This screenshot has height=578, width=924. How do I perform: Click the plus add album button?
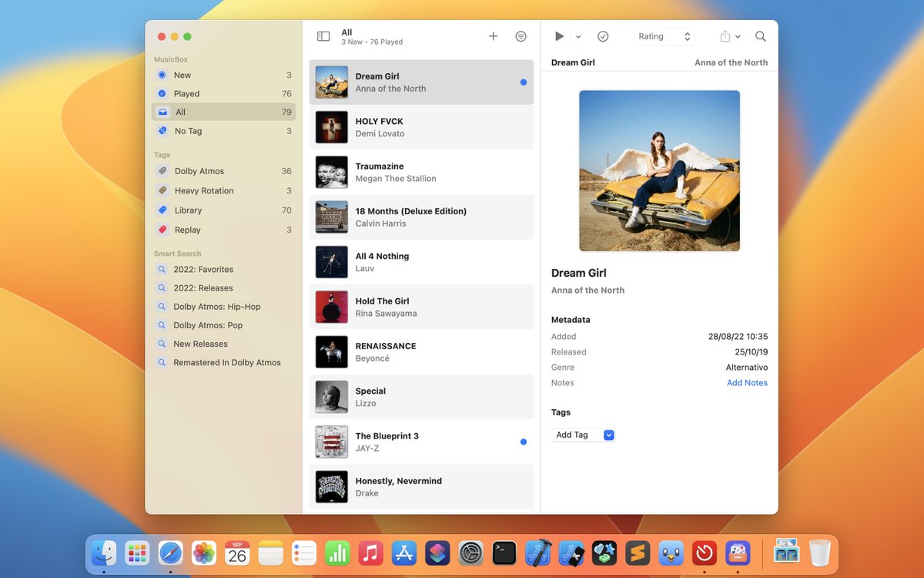[494, 36]
